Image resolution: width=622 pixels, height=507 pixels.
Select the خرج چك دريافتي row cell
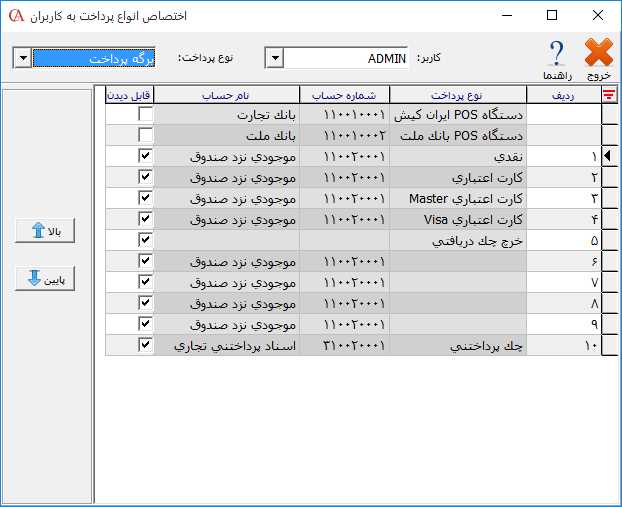pyautogui.click(x=462, y=241)
